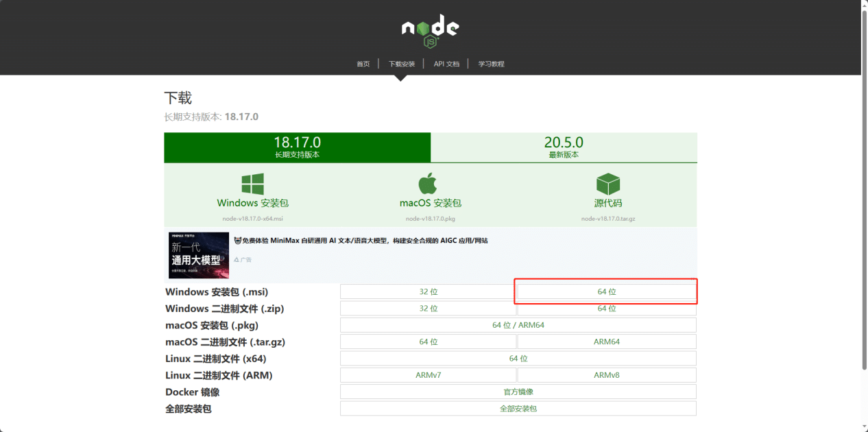Click the 全部安装包 row label on the left
The image size is (868, 432).
[189, 409]
